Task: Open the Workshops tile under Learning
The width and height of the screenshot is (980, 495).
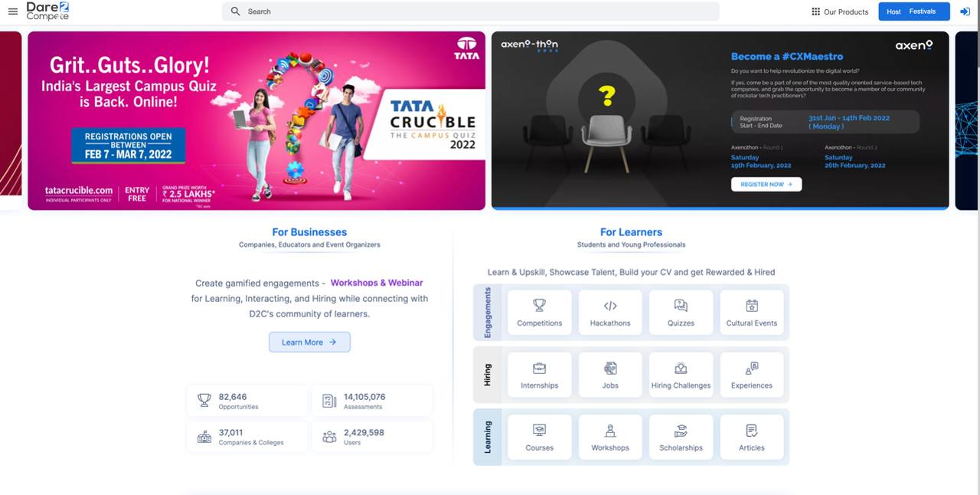Action: click(x=610, y=438)
